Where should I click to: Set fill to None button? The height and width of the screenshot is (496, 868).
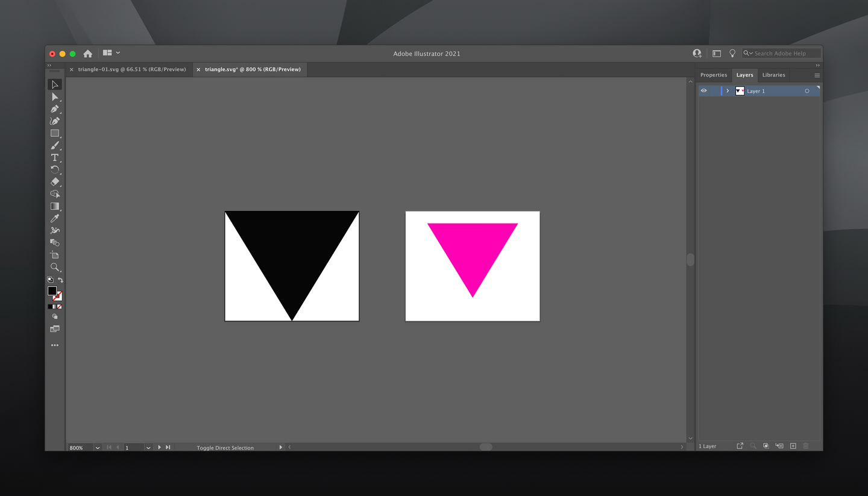click(60, 307)
